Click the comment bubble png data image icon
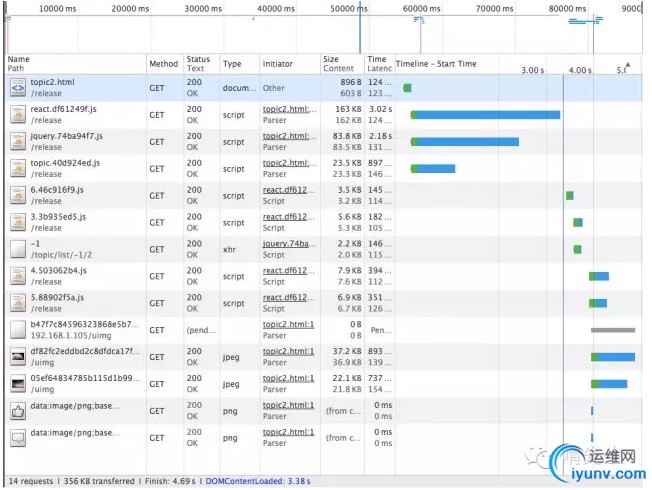Screen dimensions: 652x490 18,438
